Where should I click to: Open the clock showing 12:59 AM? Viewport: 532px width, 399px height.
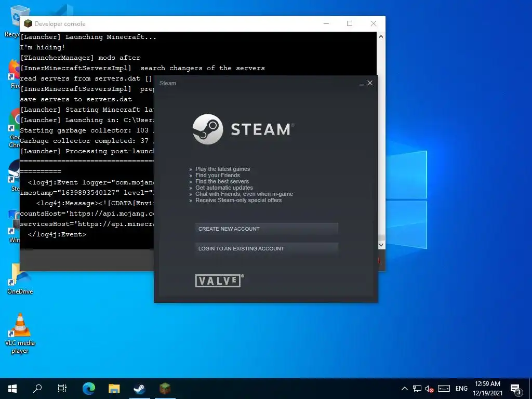click(x=487, y=389)
